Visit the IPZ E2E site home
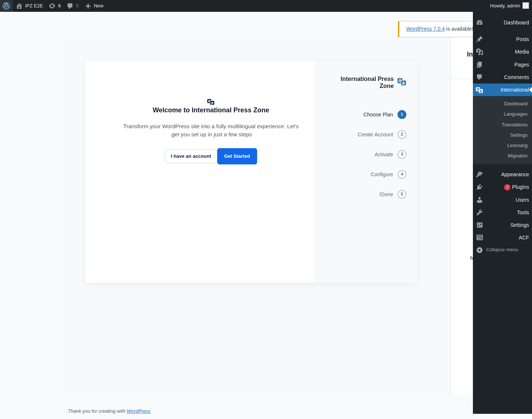The height and width of the screenshot is (419, 532). (30, 6)
